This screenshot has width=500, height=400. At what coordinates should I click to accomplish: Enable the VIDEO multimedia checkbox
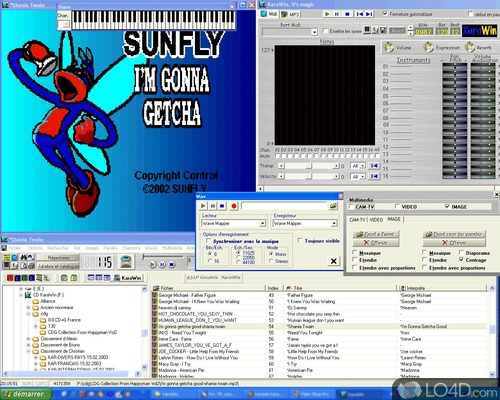click(397, 207)
